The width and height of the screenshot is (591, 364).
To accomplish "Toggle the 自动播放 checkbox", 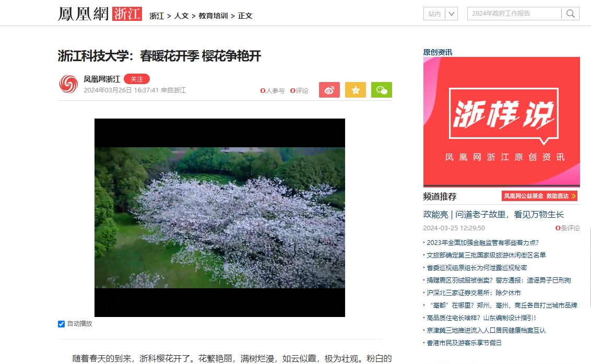I will (x=61, y=324).
